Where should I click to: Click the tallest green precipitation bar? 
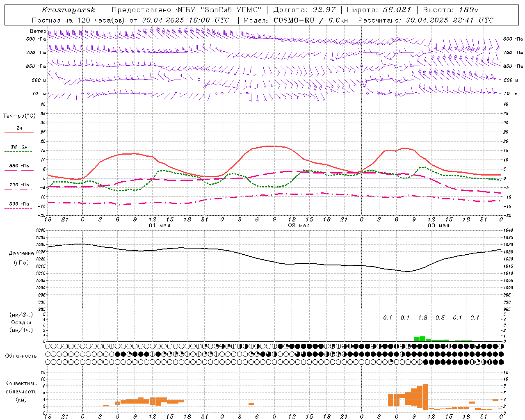(422, 339)
